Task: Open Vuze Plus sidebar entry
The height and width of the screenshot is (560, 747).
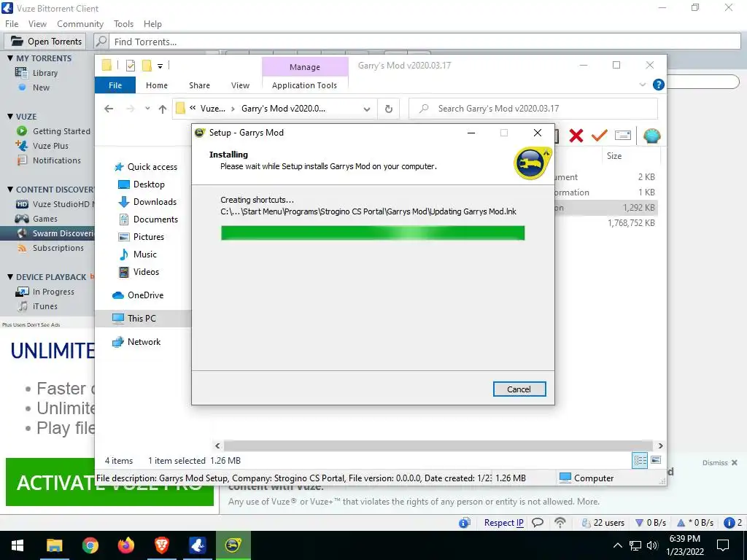Action: pos(50,146)
